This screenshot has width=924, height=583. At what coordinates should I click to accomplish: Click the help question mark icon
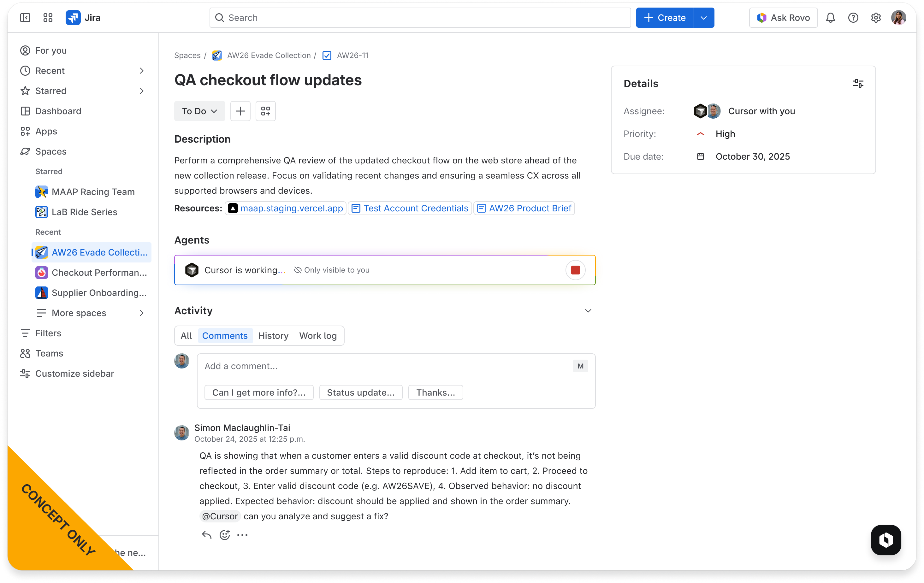pos(853,18)
